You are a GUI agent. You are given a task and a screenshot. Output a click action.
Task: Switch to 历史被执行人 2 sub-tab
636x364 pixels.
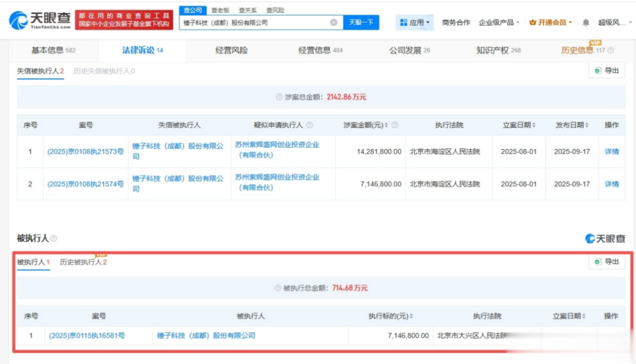(x=83, y=262)
